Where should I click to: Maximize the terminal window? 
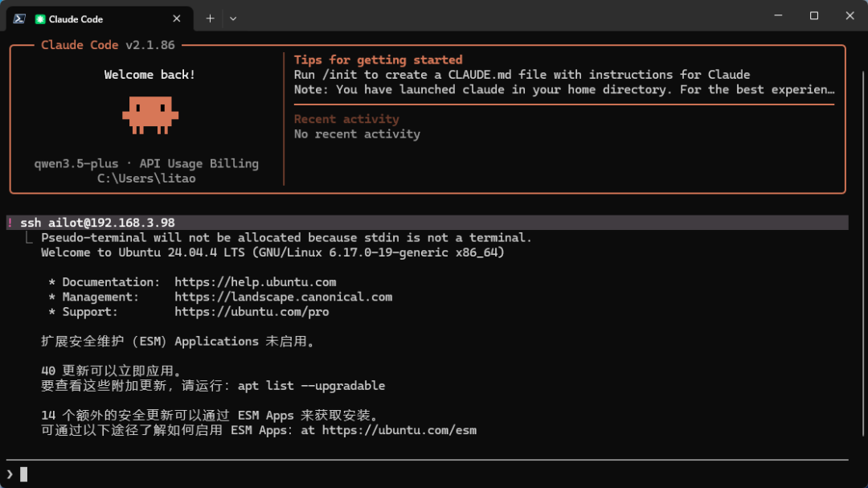(813, 15)
